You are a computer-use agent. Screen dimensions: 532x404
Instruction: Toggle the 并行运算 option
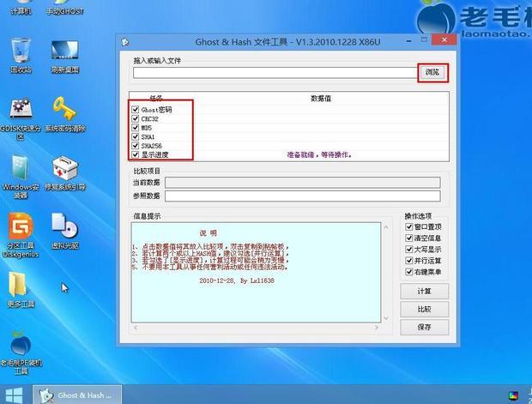tap(409, 261)
